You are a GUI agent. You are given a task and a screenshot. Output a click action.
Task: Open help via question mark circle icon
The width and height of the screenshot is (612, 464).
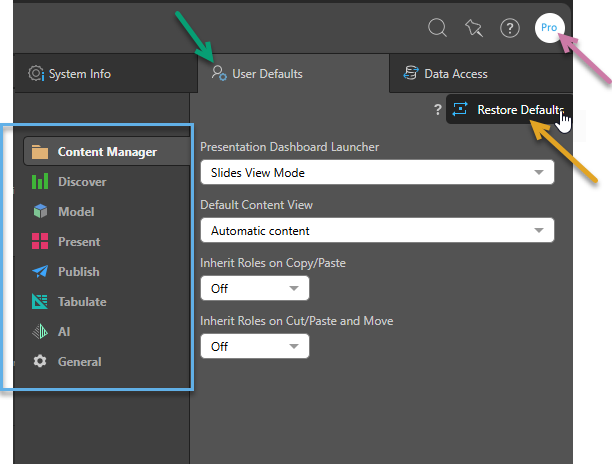click(x=510, y=28)
